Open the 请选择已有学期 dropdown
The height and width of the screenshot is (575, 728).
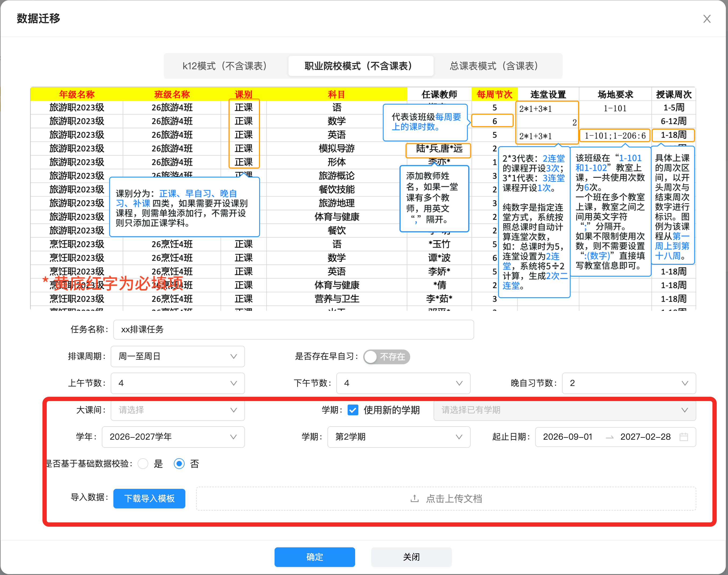tap(565, 410)
